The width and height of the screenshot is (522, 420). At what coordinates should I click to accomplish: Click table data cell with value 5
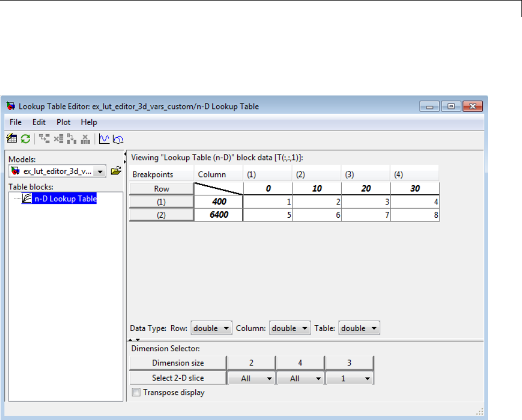(268, 215)
